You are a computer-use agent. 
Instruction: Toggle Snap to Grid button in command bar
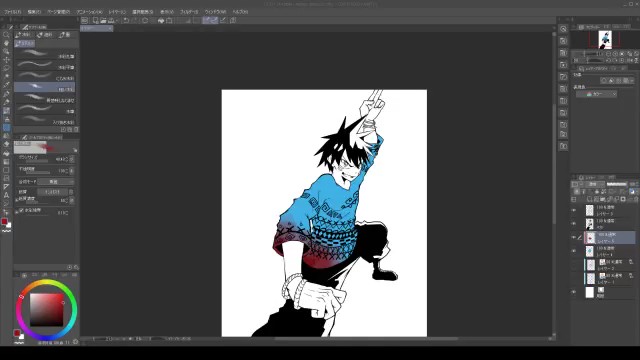click(x=223, y=20)
